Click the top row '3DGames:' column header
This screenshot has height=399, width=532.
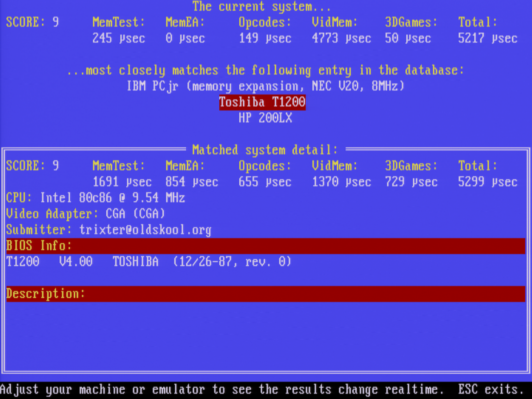(412, 22)
